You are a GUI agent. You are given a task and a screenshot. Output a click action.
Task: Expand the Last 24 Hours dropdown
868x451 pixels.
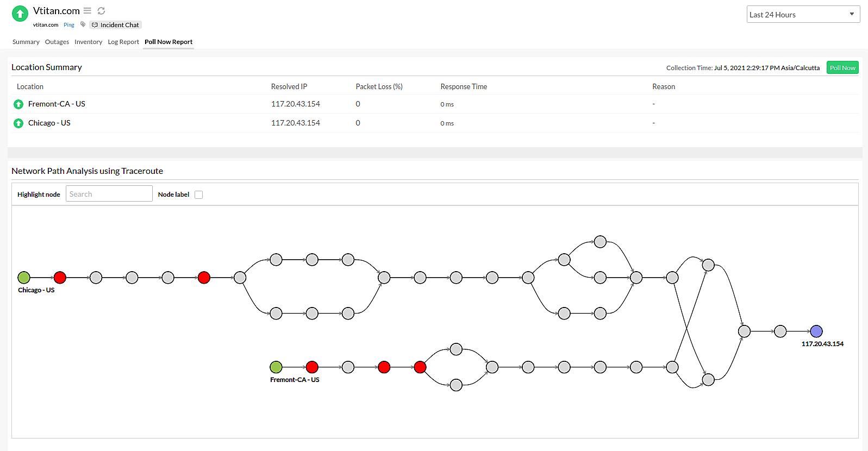coord(803,15)
